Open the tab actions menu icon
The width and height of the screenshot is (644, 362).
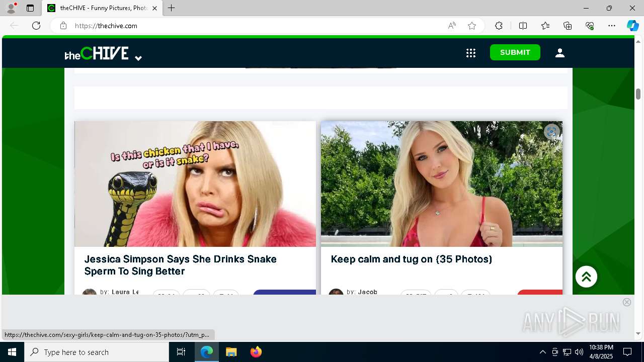[x=30, y=8]
